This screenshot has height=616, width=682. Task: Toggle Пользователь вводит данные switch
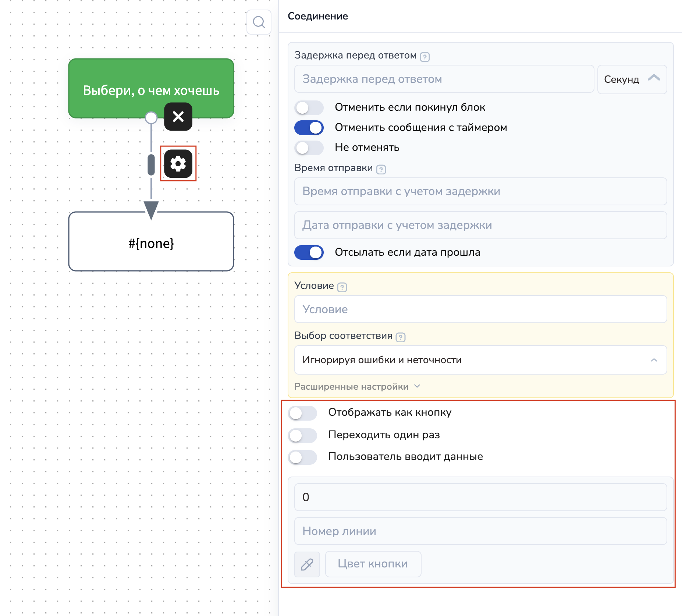tap(302, 457)
